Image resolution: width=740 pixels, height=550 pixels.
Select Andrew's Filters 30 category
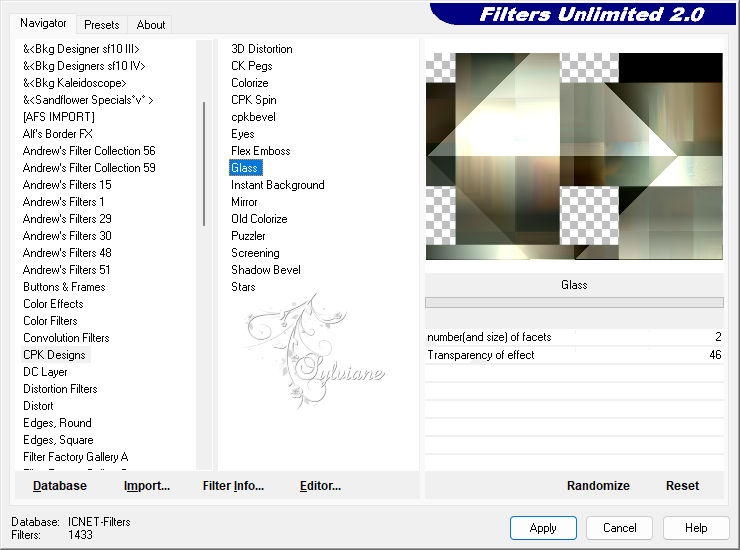coord(67,236)
